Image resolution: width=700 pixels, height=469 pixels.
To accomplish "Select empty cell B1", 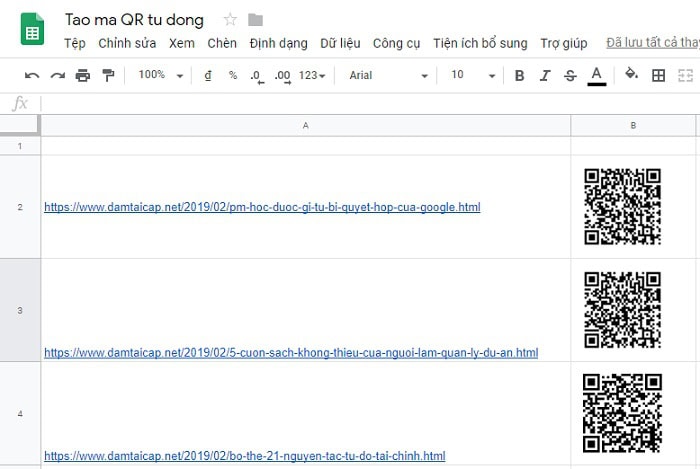I will tap(633, 146).
